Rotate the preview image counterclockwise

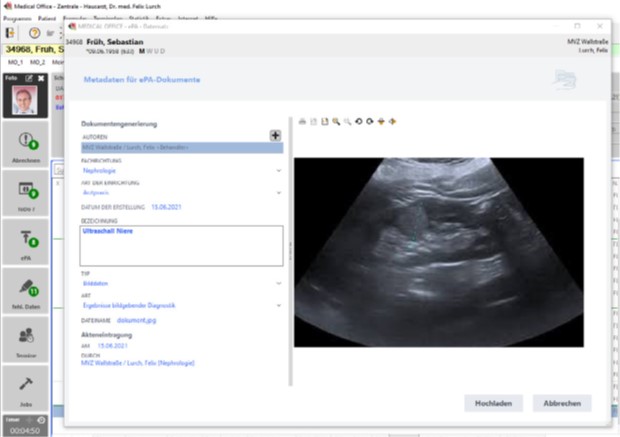pos(359,121)
